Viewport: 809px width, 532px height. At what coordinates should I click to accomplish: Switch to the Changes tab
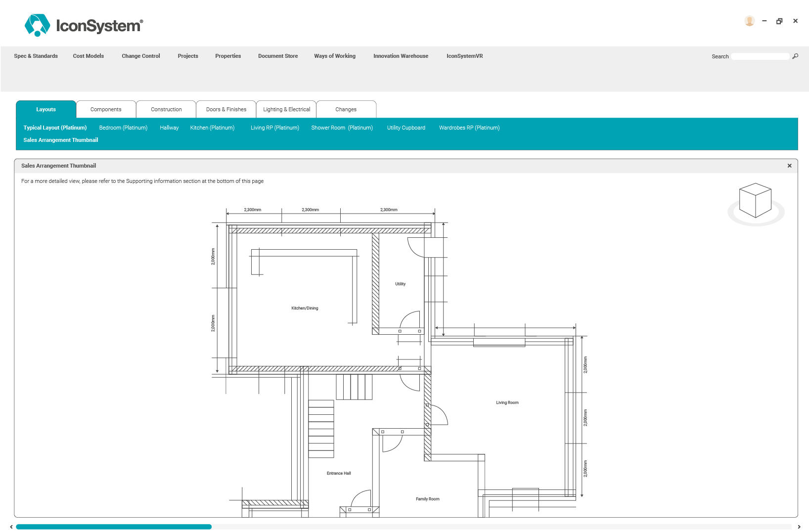click(346, 109)
